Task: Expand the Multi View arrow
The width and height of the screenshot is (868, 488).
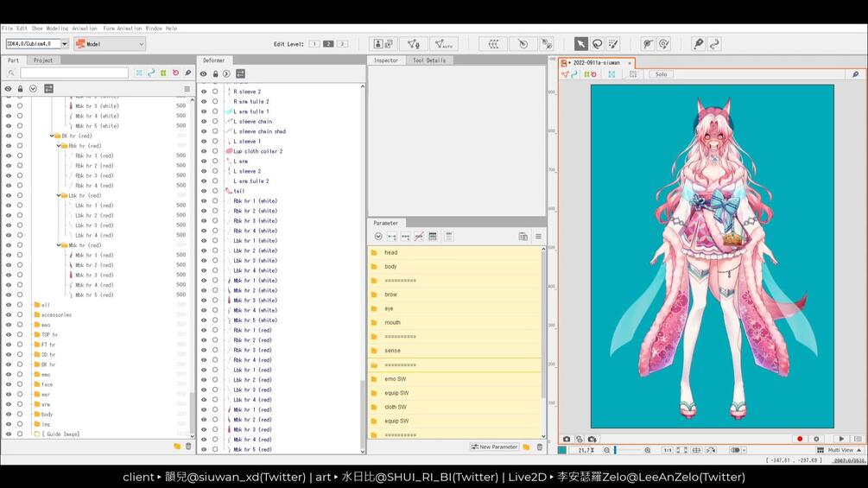Action: pos(858,450)
